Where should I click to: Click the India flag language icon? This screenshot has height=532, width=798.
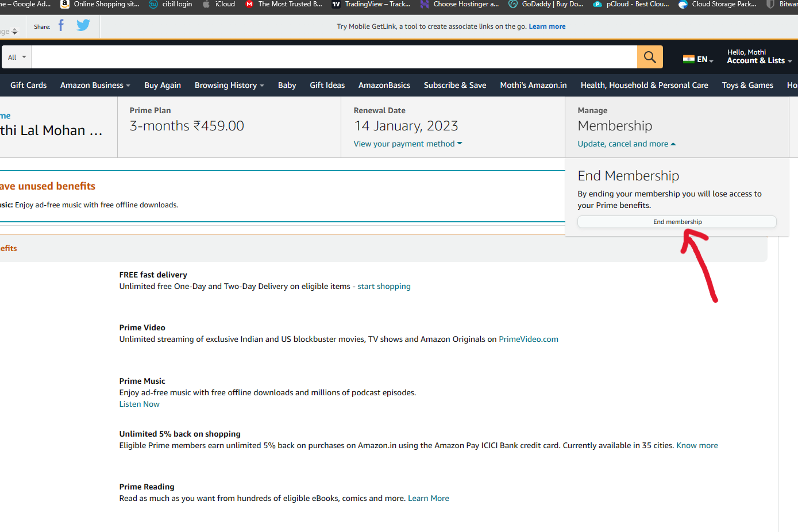tap(688, 59)
